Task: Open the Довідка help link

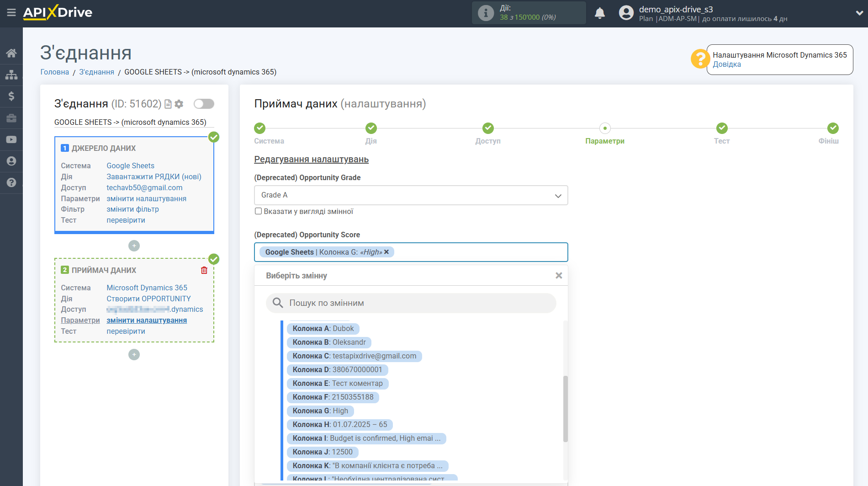Action: coord(726,64)
